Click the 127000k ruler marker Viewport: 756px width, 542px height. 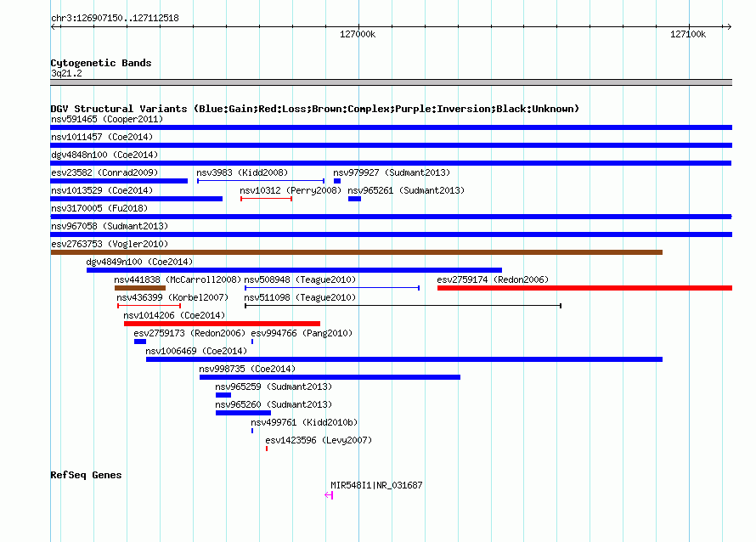click(358, 34)
